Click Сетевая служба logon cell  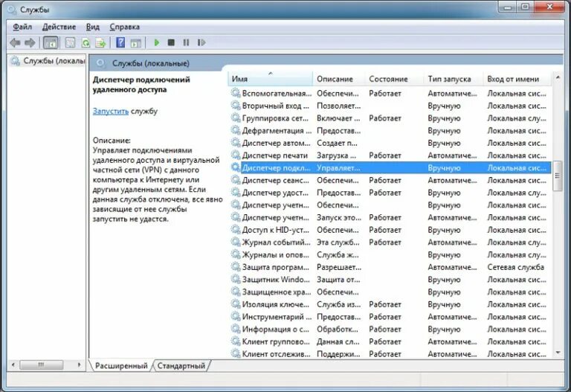(x=516, y=267)
